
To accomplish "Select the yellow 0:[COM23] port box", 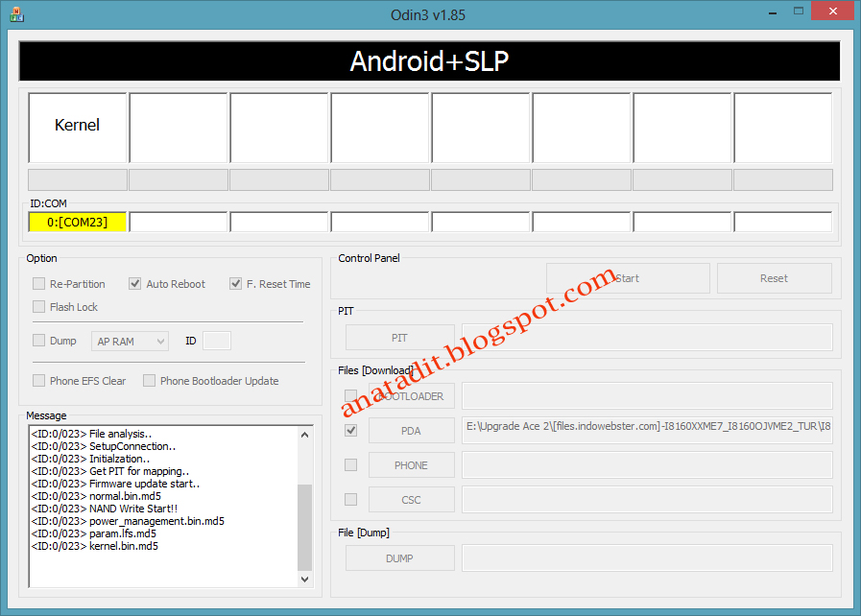I will pos(78,222).
